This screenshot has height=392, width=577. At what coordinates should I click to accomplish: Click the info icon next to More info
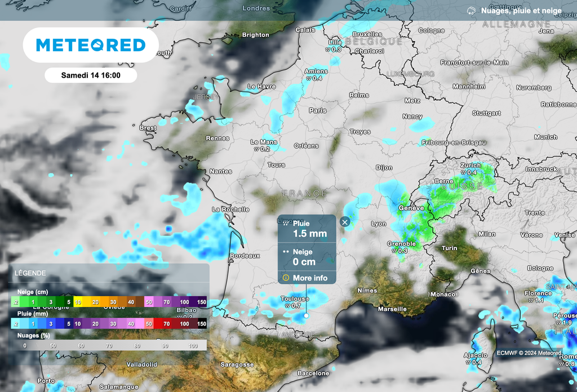286,278
